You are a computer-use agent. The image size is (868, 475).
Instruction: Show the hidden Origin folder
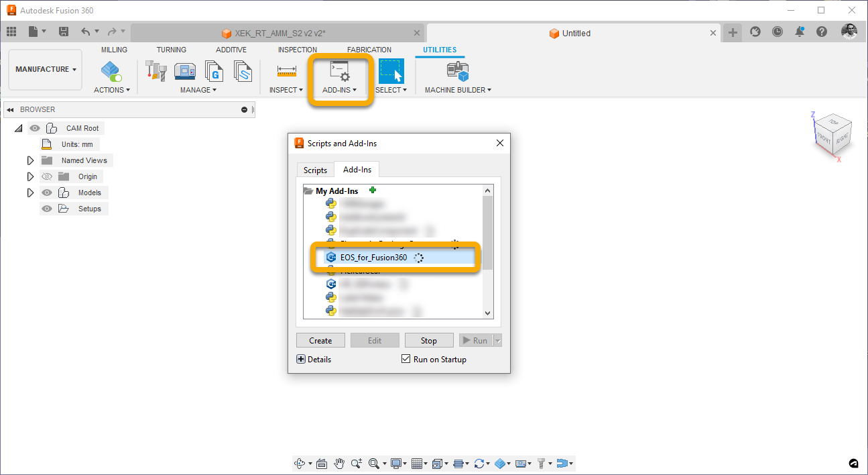tap(47, 176)
